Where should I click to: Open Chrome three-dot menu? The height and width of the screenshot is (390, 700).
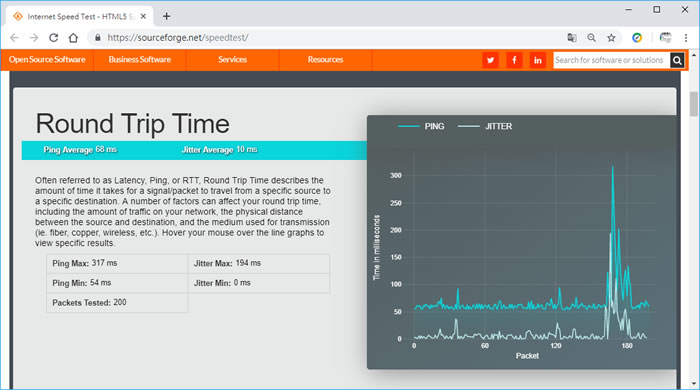coord(686,38)
